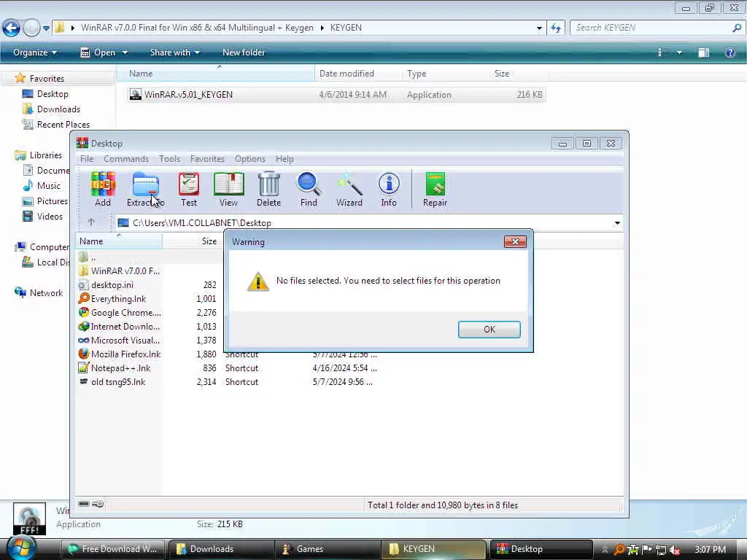Viewport: 747px width, 560px height.
Task: Click the Back arrow in Explorer window
Action: pos(12,28)
